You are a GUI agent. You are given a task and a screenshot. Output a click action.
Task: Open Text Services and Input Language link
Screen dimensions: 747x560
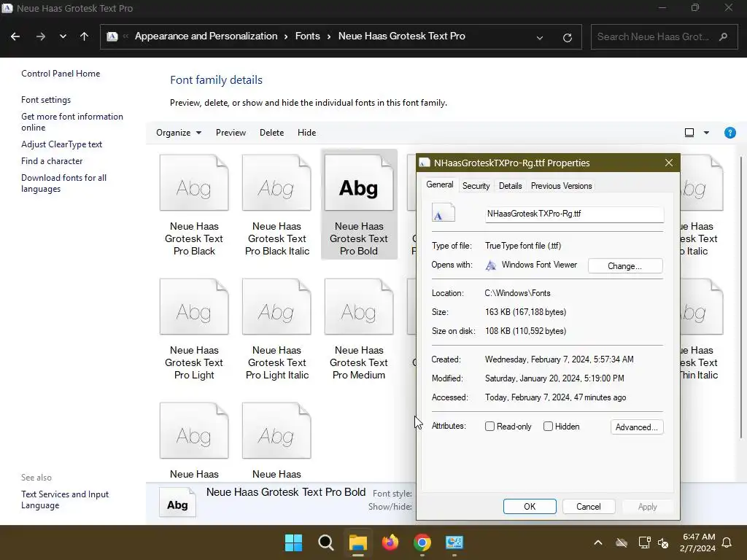(65, 499)
